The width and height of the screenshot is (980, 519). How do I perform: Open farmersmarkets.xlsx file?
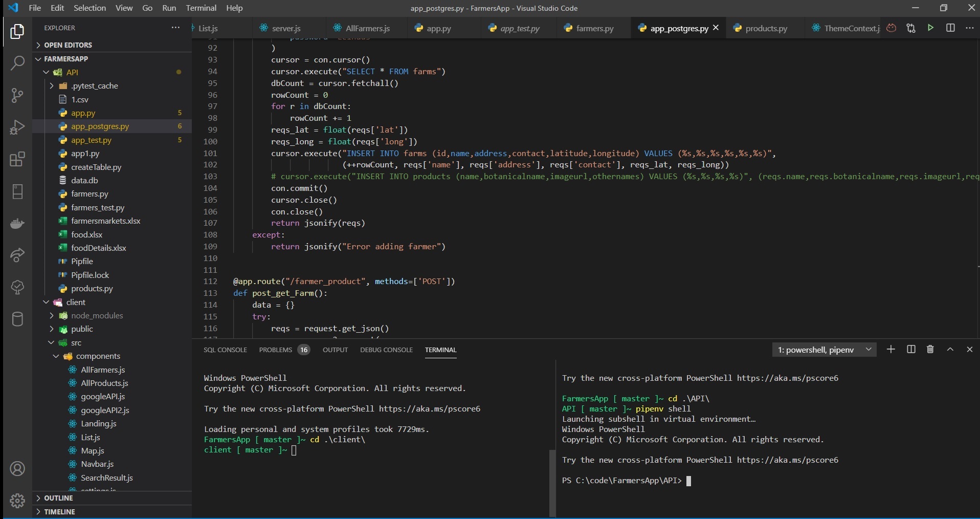tap(112, 221)
